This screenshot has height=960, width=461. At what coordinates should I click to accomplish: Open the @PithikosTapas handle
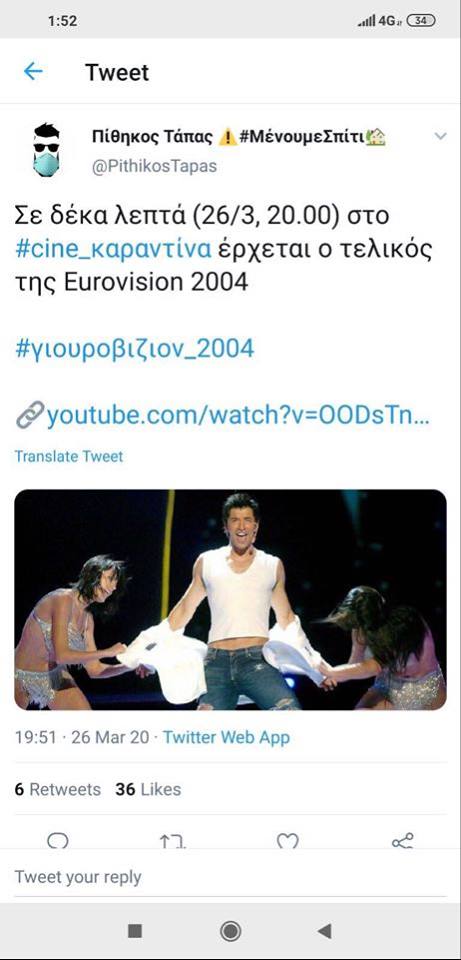click(154, 167)
